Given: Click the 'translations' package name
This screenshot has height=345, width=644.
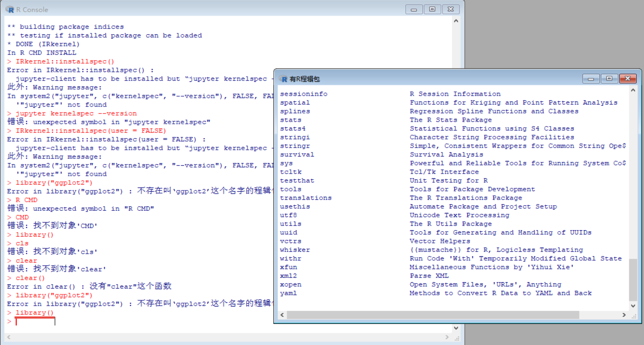Looking at the screenshot, I should point(306,198).
